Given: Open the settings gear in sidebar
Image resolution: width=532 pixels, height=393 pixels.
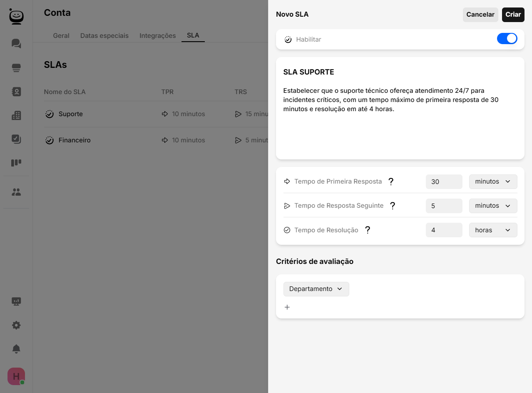Looking at the screenshot, I should click(16, 325).
